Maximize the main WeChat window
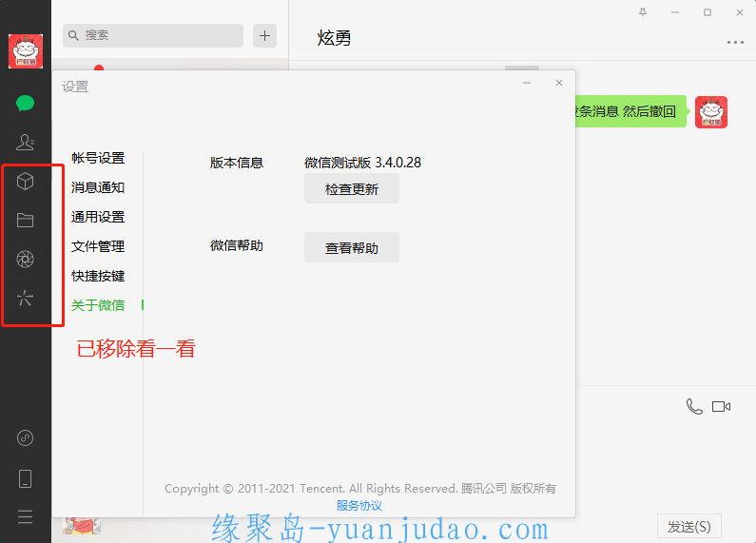Screen dimensions: 756x543 pos(708,12)
